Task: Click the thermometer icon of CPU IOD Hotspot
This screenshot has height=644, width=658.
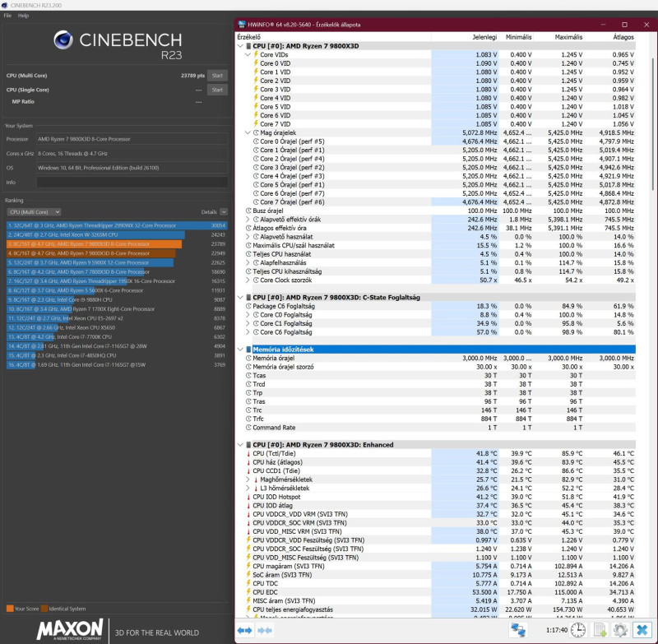Action: 248,497
